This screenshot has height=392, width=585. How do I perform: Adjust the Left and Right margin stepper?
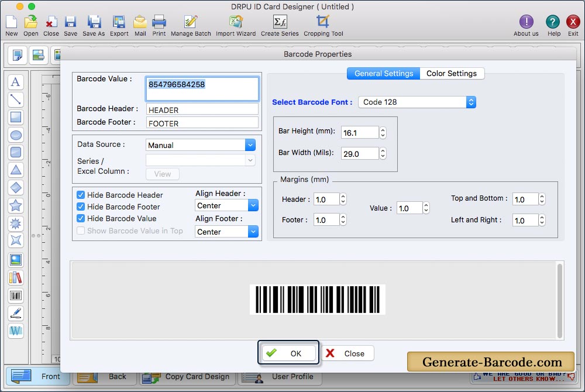[x=542, y=220]
